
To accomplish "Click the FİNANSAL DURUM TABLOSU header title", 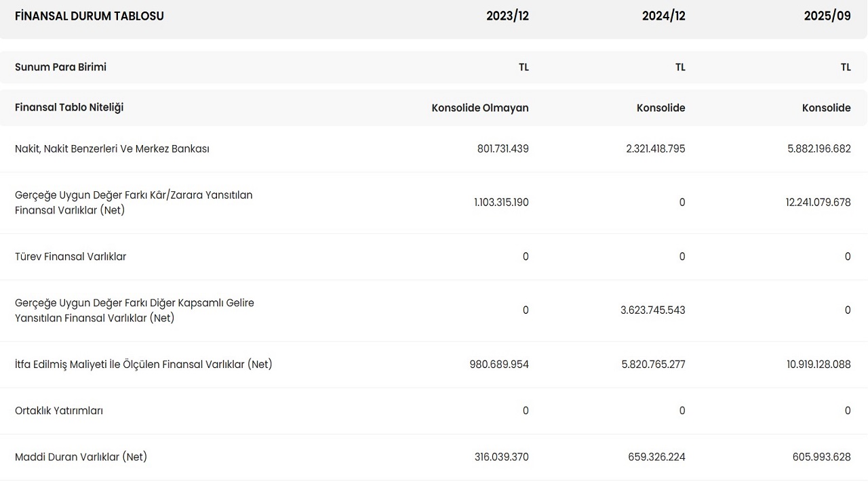I will [90, 16].
